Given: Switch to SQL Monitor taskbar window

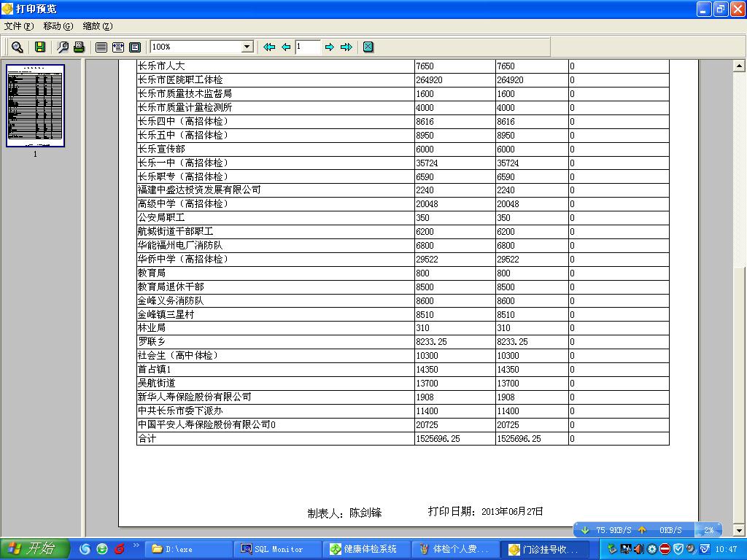Looking at the screenshot, I should 279,549.
